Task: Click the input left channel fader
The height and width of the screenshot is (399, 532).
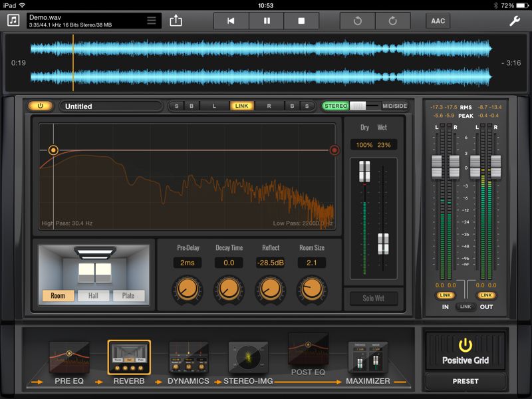Action: tap(437, 167)
